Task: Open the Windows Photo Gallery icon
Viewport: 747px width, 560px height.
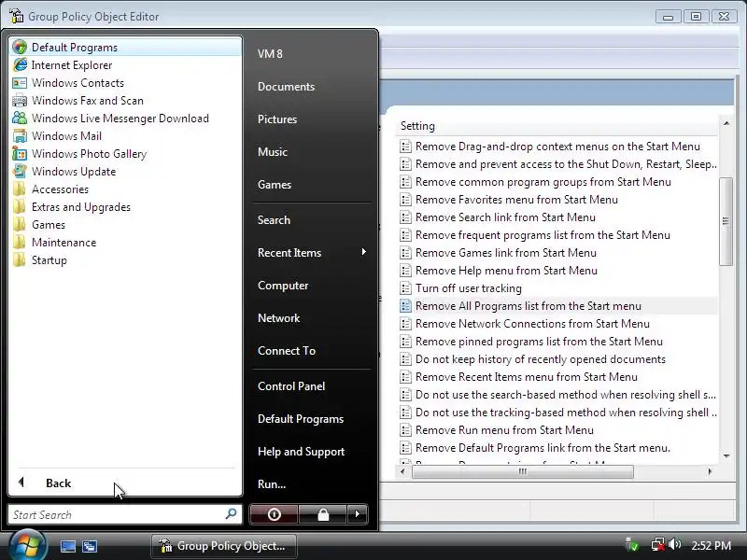Action: click(x=20, y=154)
